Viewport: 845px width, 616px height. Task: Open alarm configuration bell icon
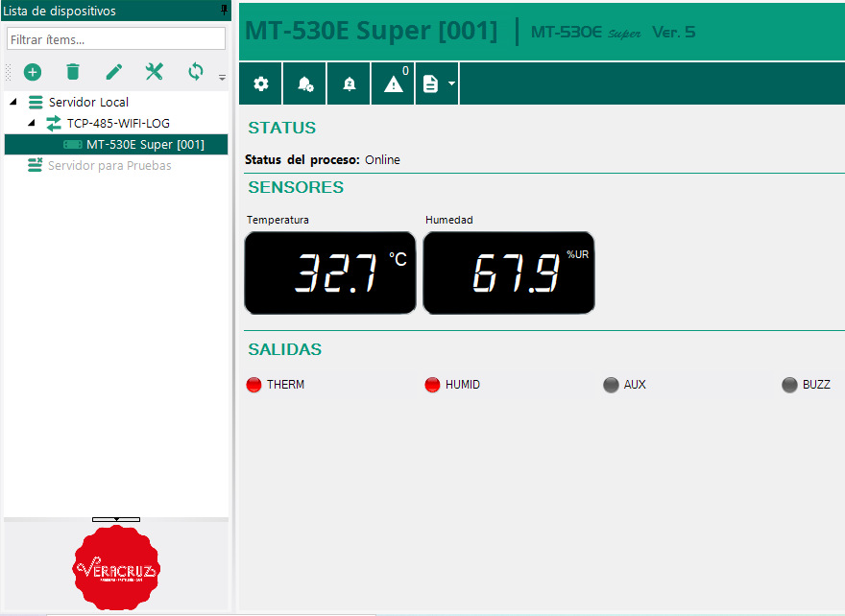pyautogui.click(x=305, y=84)
